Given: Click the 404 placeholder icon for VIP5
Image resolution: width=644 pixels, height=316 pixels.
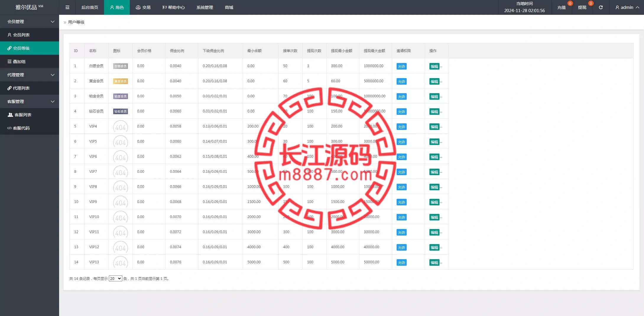Looking at the screenshot, I should coord(121,141).
